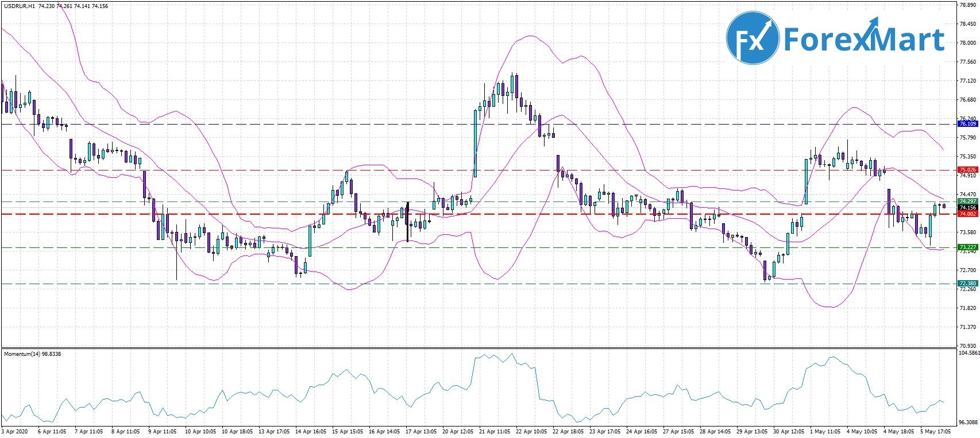Click the green 73.227 price level tag
The height and width of the screenshot is (438, 980).
[967, 247]
